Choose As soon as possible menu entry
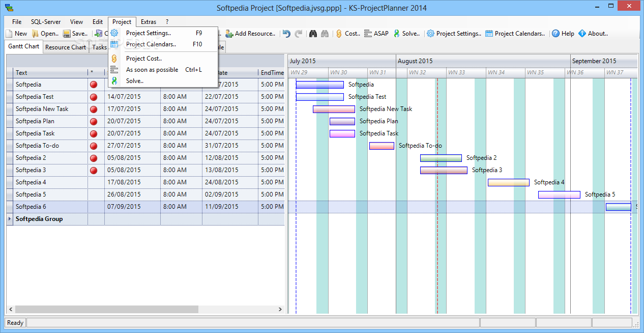The height and width of the screenshot is (333, 644). click(x=163, y=70)
